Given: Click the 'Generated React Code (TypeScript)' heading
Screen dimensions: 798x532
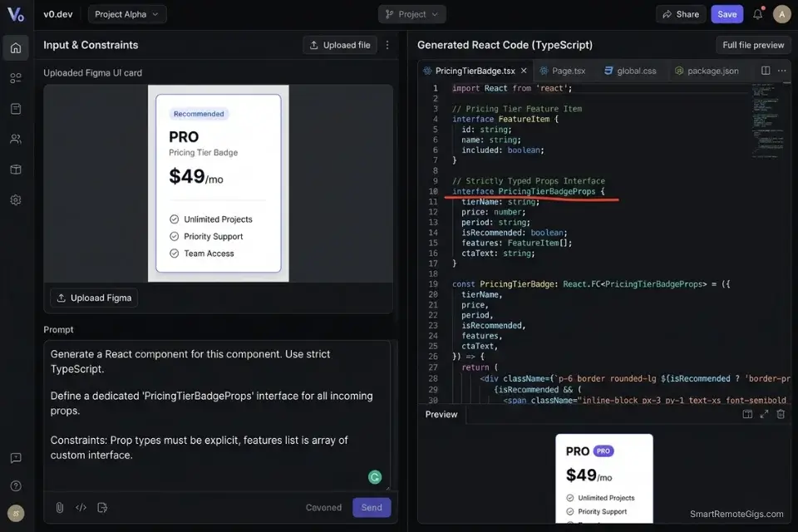Looking at the screenshot, I should tap(505, 45).
